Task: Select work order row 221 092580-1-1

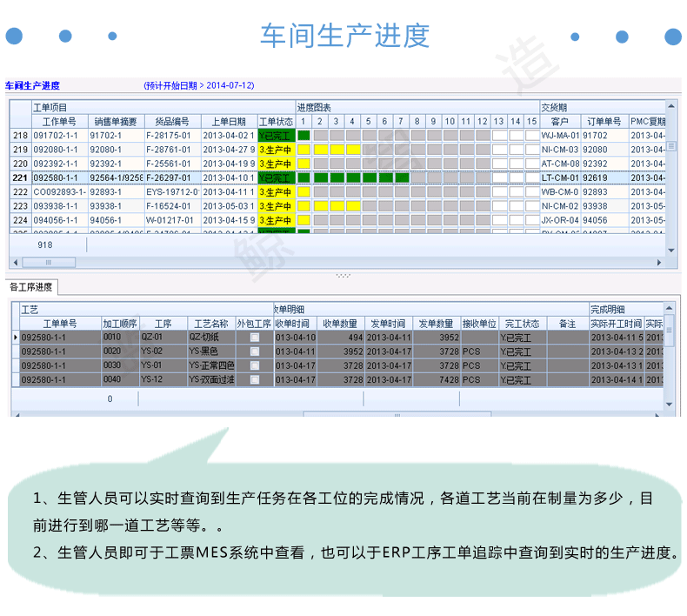Action: click(x=337, y=177)
